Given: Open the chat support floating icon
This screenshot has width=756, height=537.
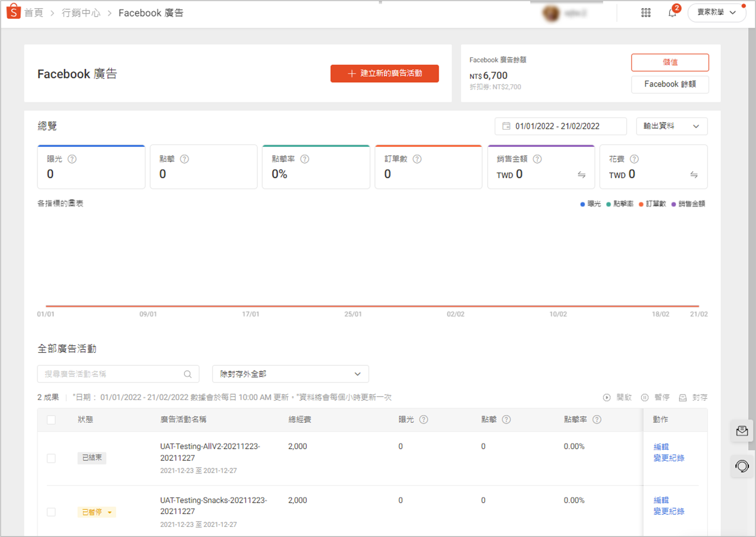Looking at the screenshot, I should point(742,466).
